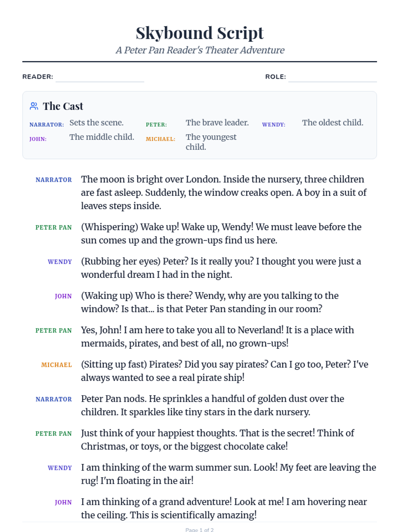Click the ROLE input line
399x532 pixels.
click(332, 77)
